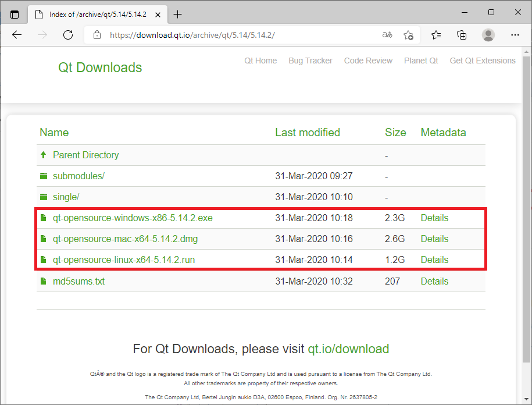The width and height of the screenshot is (532, 405).
Task: Close the Index of /archive/qt tab
Action: pyautogui.click(x=158, y=15)
